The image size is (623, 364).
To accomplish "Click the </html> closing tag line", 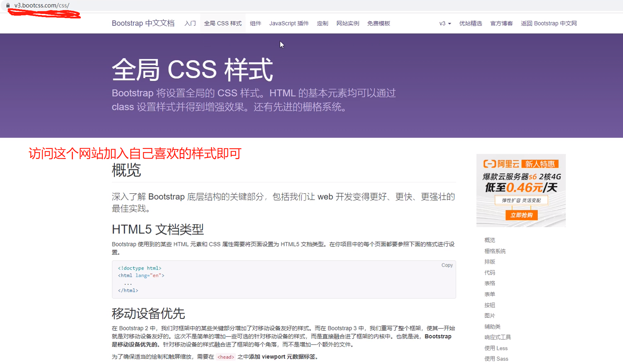I will (x=128, y=290).
